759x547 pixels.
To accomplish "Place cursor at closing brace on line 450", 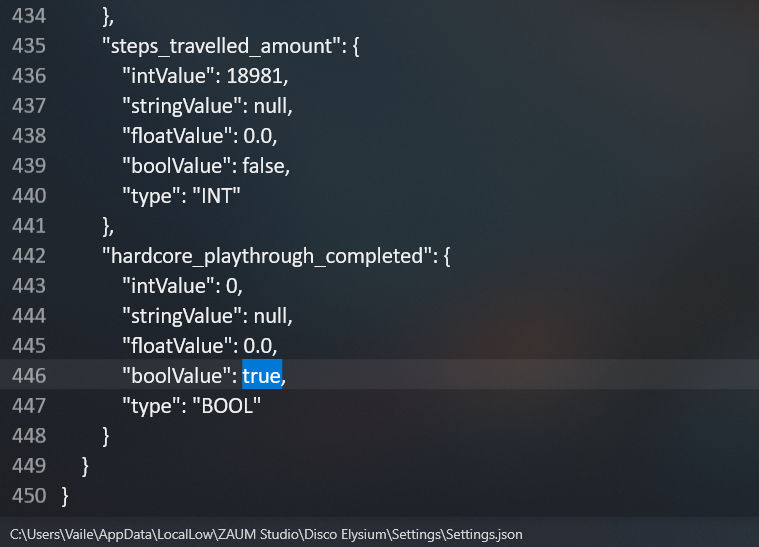I will [66, 496].
